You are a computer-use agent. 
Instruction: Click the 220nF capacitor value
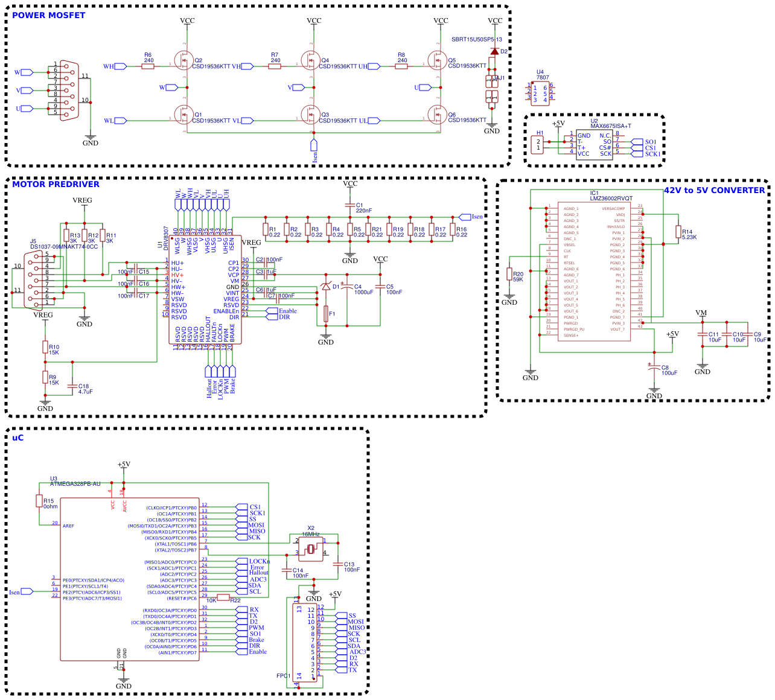pyautogui.click(x=364, y=211)
